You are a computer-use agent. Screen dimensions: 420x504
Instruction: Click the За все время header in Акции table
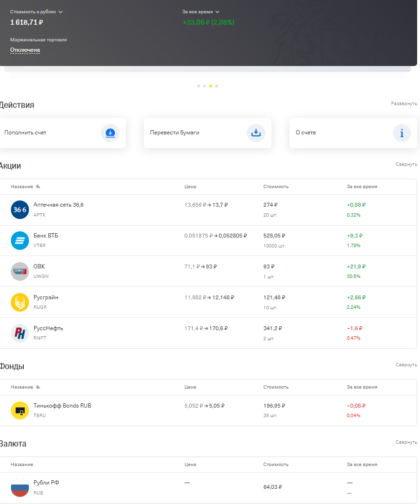point(362,186)
